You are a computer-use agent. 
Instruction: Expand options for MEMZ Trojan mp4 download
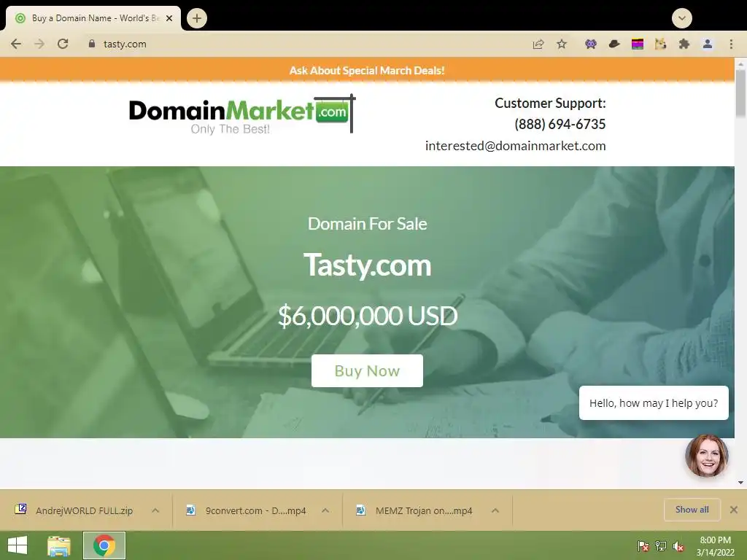[495, 510]
